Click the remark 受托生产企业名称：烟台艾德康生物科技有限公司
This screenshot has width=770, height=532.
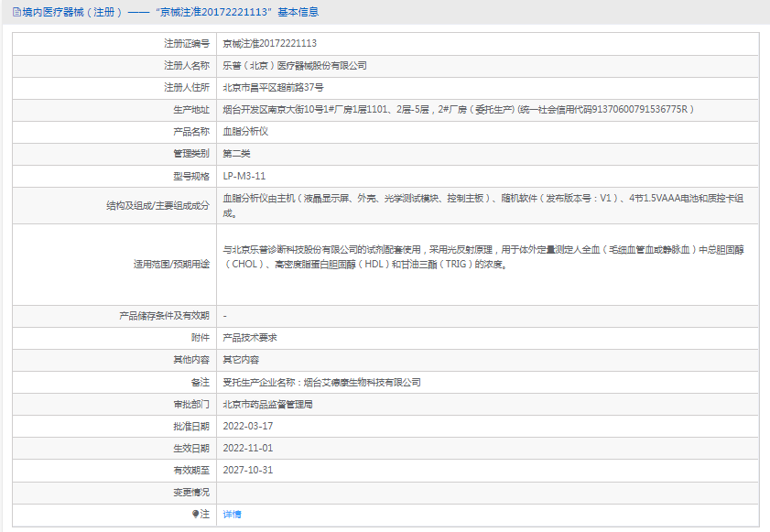click(321, 382)
